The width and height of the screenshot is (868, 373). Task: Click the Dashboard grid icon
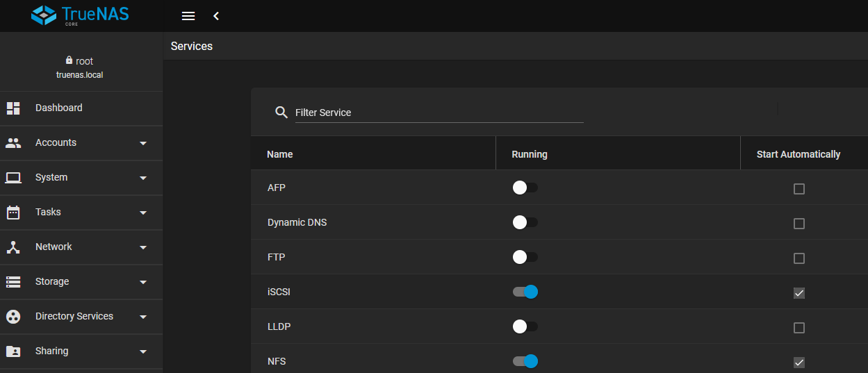click(13, 108)
